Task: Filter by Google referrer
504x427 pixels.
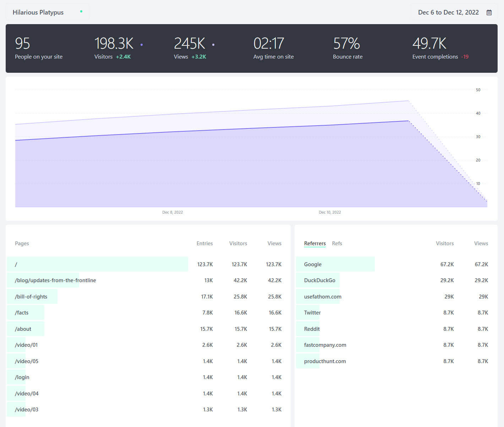Action: click(x=396, y=264)
